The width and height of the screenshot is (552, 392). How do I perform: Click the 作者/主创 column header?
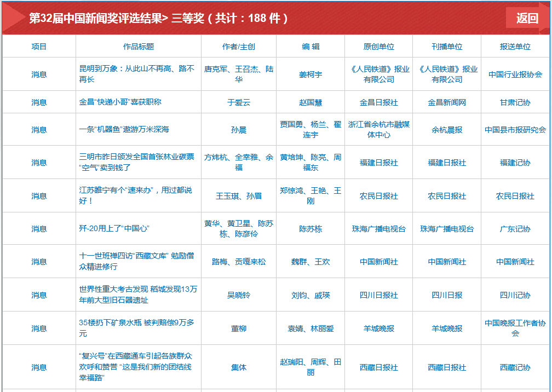(239, 47)
